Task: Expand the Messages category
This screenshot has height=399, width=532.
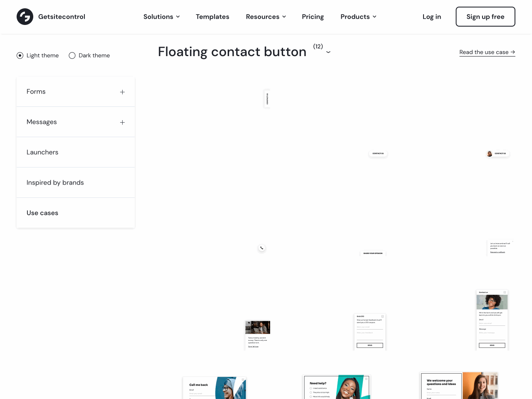Action: [x=122, y=122]
